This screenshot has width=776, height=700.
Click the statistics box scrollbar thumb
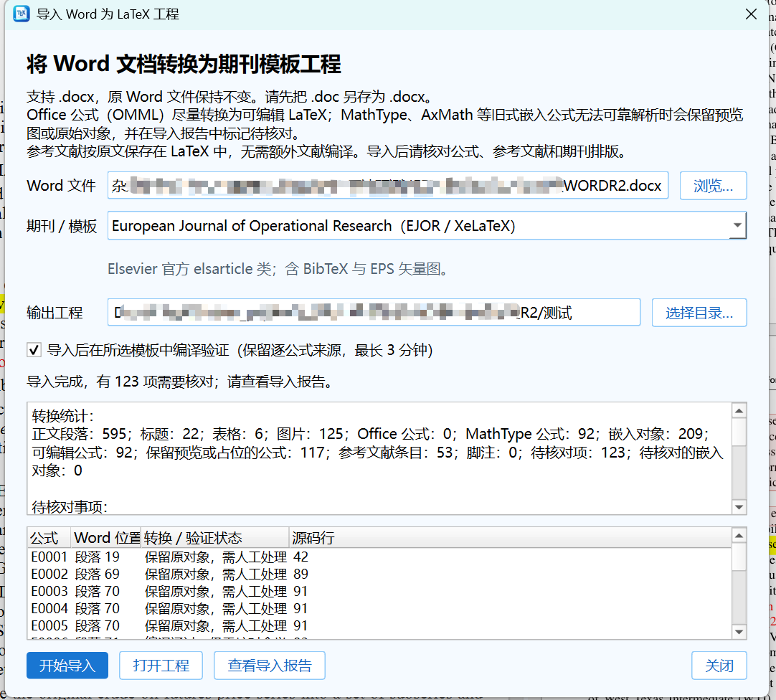coord(739,432)
